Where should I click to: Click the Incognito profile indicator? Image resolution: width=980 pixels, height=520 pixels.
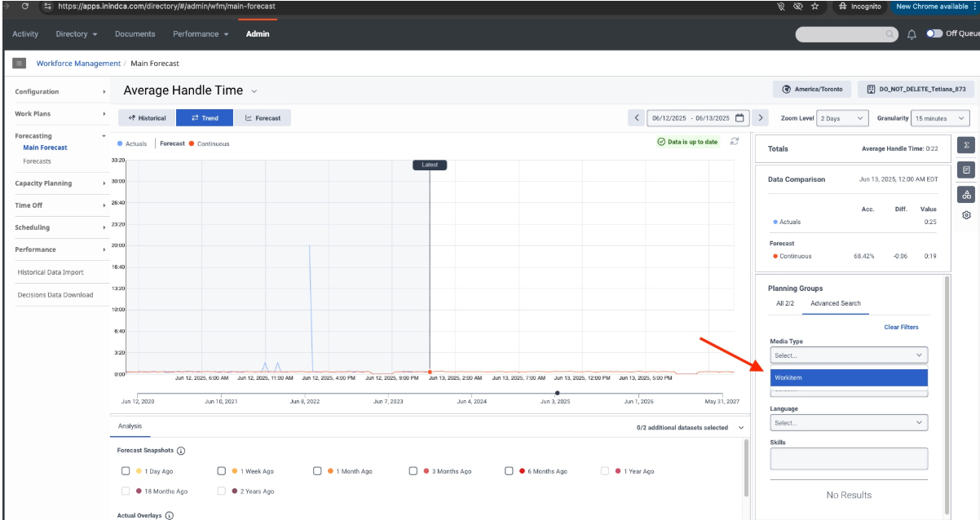[x=859, y=6]
